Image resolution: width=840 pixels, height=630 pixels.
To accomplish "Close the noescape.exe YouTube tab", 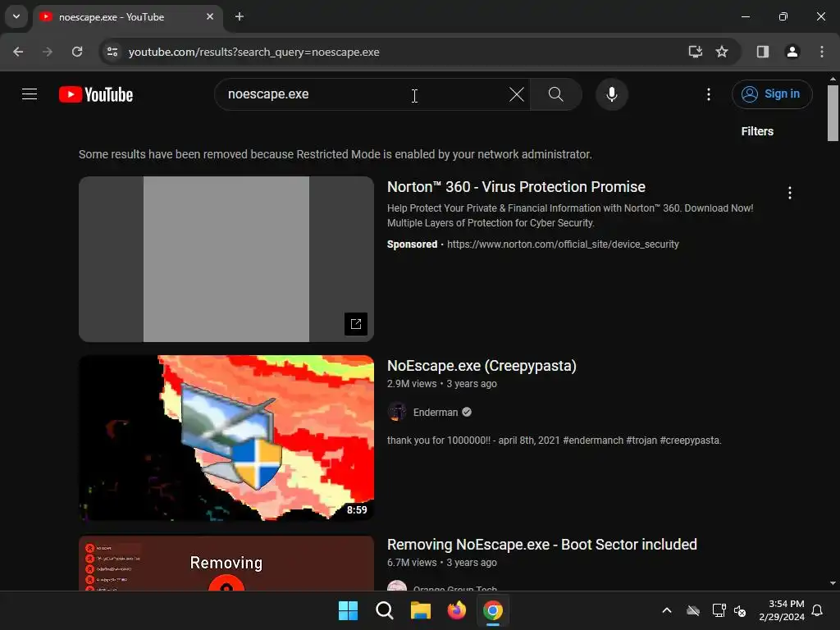I will tap(210, 16).
